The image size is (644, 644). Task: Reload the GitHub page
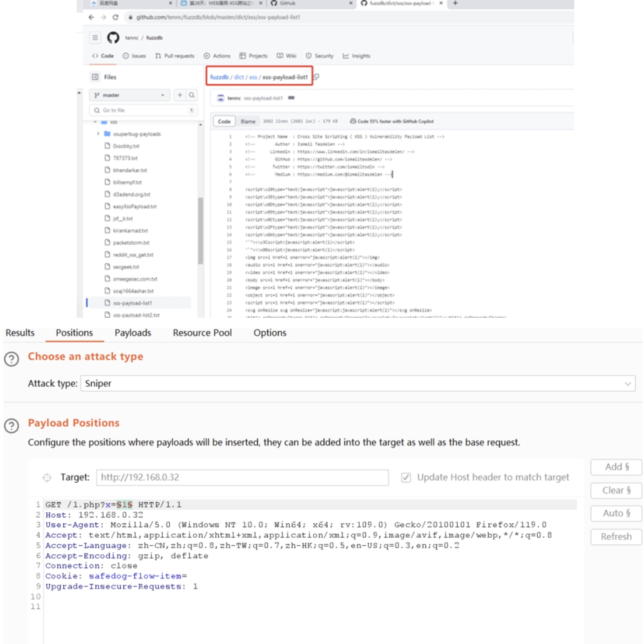pos(116,17)
